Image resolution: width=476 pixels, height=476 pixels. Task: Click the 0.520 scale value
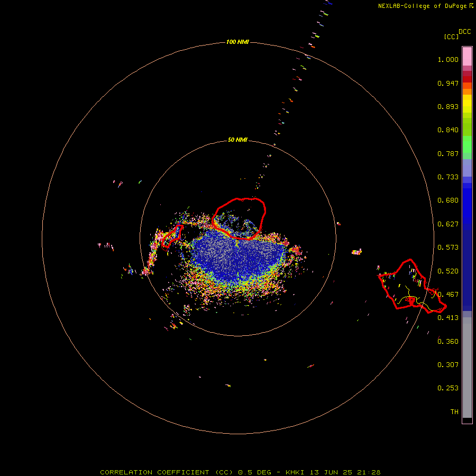[448, 271]
